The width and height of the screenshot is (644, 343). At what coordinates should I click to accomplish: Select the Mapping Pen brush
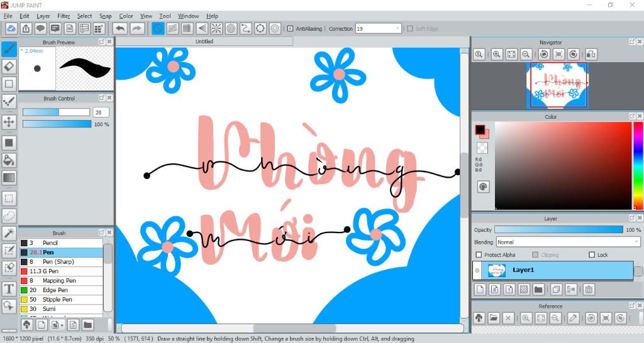coord(61,281)
